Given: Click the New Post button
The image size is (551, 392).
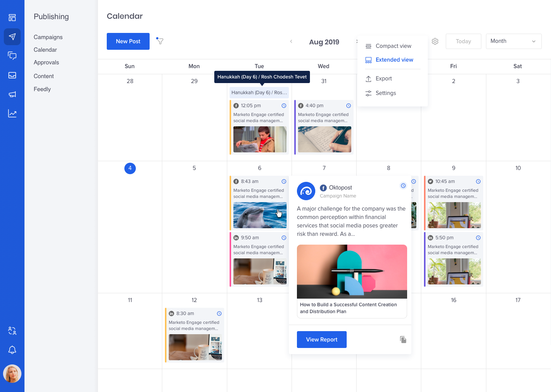Looking at the screenshot, I should (128, 41).
